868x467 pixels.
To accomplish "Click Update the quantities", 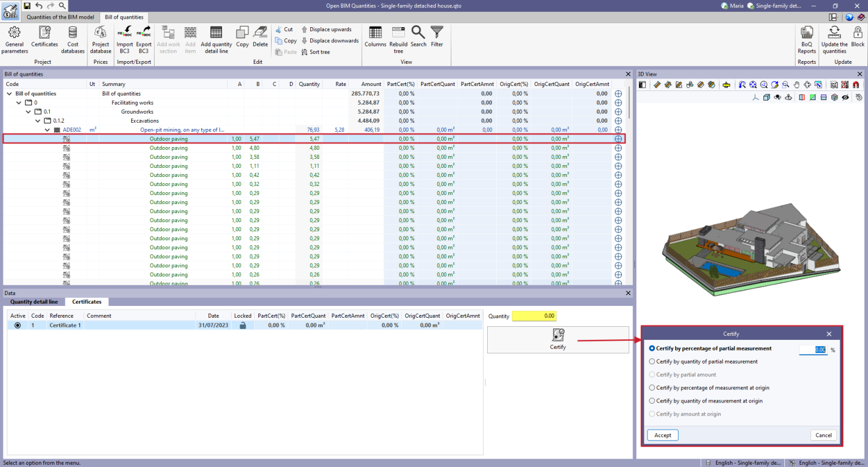I will (x=835, y=39).
